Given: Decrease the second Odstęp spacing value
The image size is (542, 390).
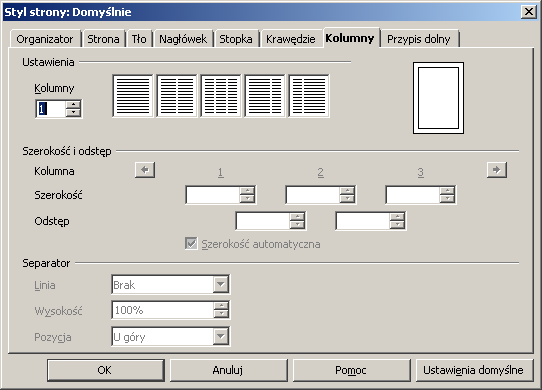Looking at the screenshot, I should (x=397, y=225).
